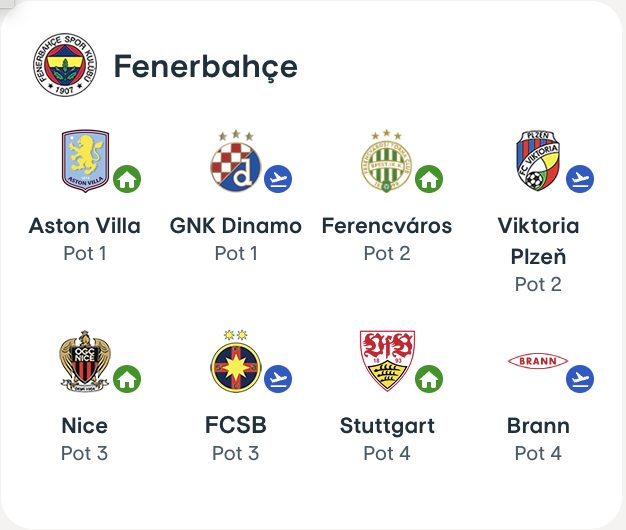The width and height of the screenshot is (626, 530).
Task: Click the away plane icon beside Brann
Action: tap(580, 379)
